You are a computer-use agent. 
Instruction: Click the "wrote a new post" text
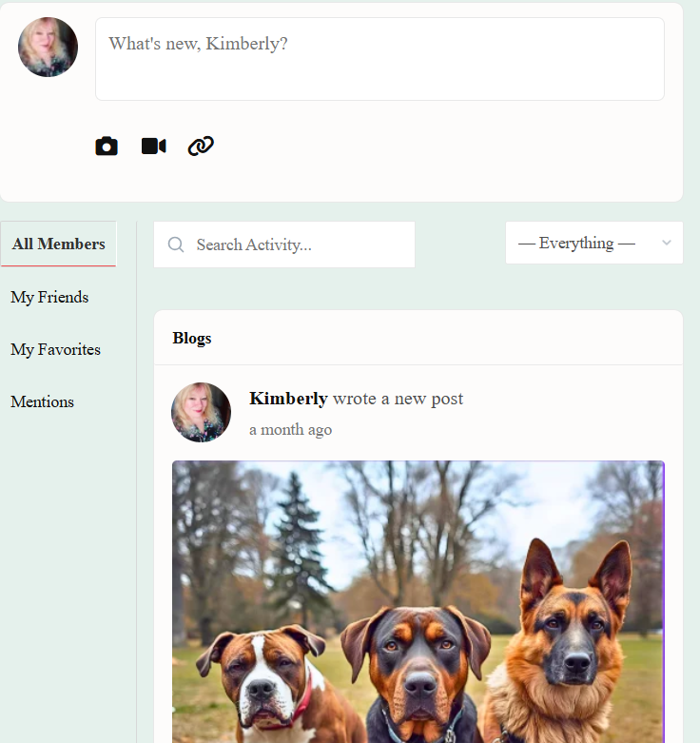(x=398, y=399)
